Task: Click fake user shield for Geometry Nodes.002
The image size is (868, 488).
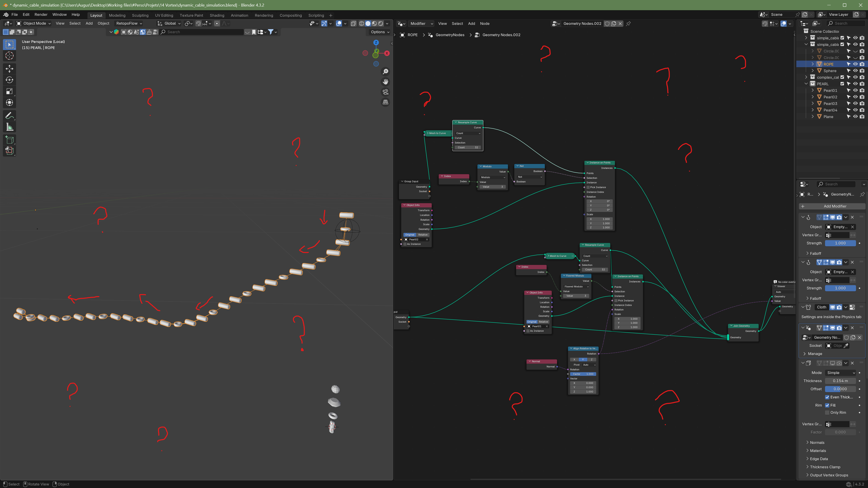Action: coord(607,24)
